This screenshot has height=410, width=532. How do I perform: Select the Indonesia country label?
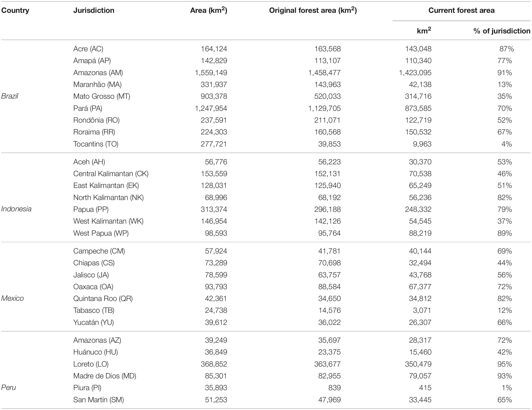pos(16,209)
